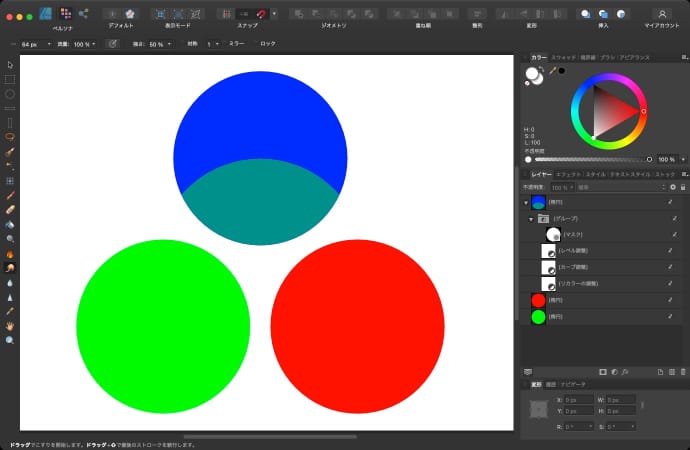Open the エフェクト panel tab

(569, 175)
